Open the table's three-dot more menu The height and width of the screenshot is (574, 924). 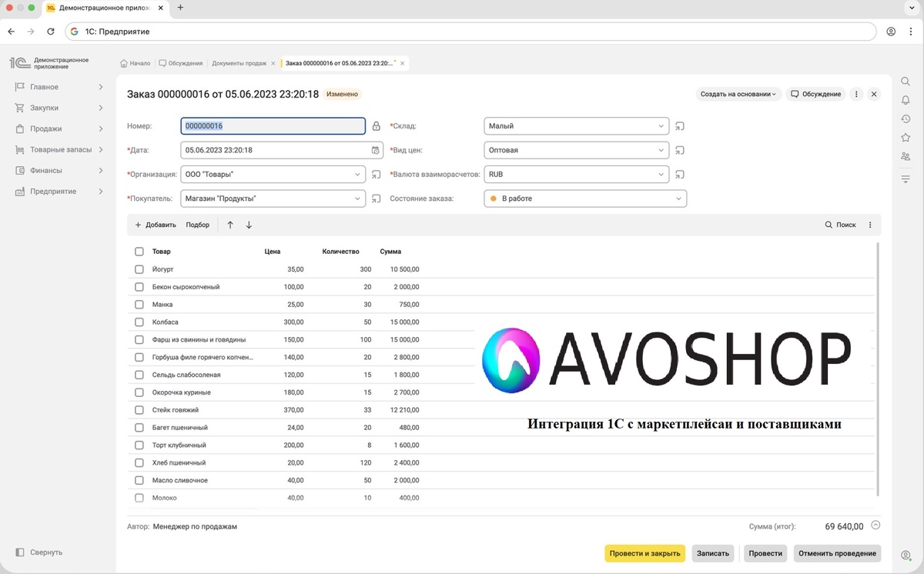coord(870,225)
